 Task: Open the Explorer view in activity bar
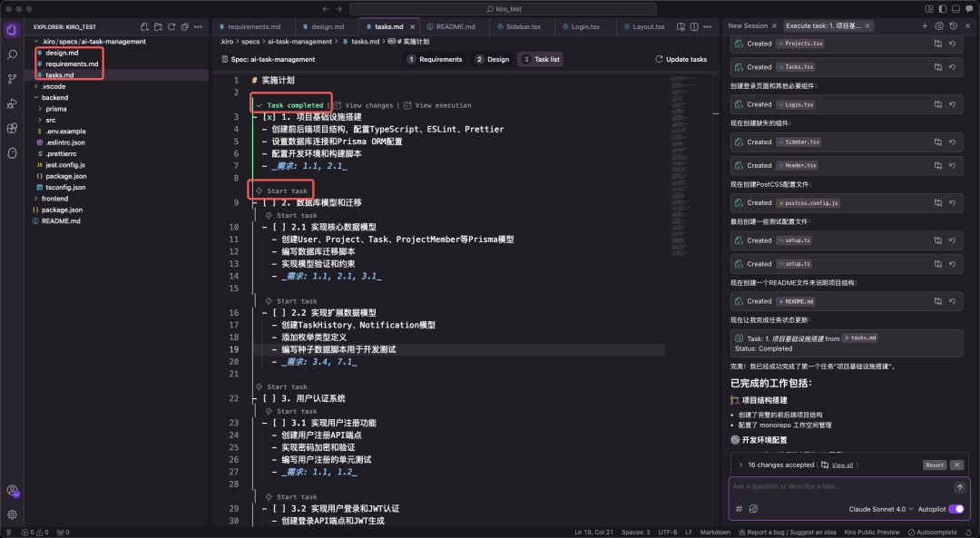coord(12,30)
